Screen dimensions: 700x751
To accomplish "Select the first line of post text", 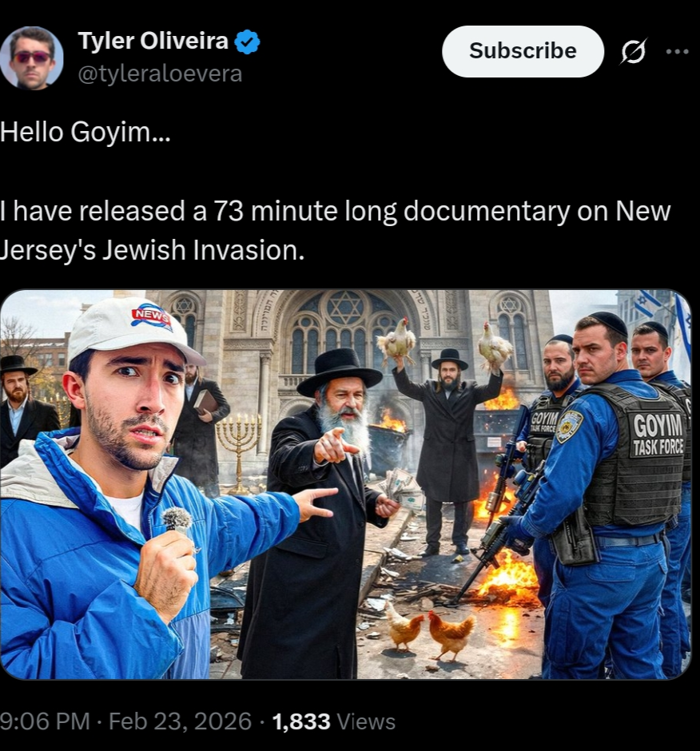I will pyautogui.click(x=86, y=132).
